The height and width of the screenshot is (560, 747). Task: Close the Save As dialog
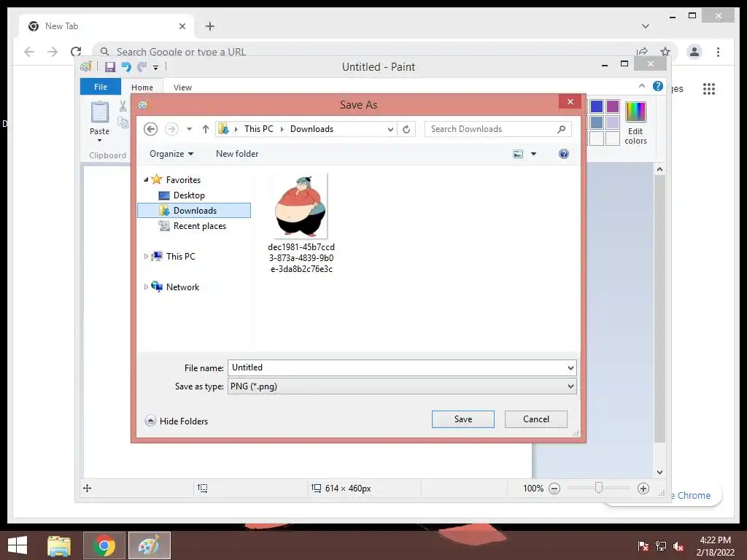[570, 101]
